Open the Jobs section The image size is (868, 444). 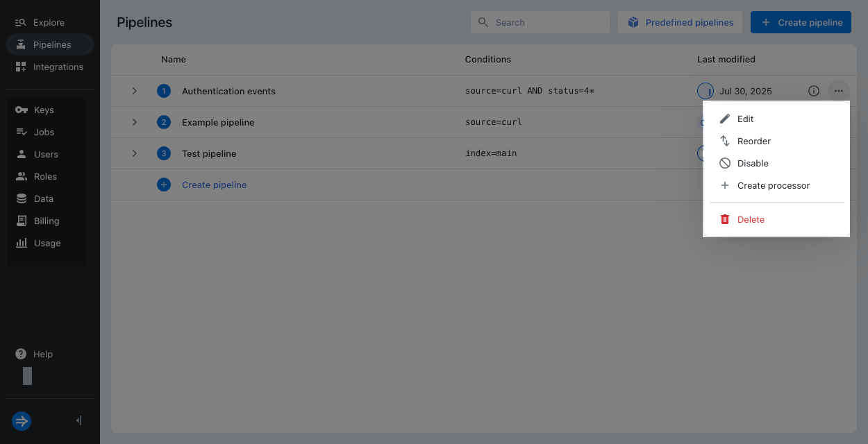click(x=43, y=133)
